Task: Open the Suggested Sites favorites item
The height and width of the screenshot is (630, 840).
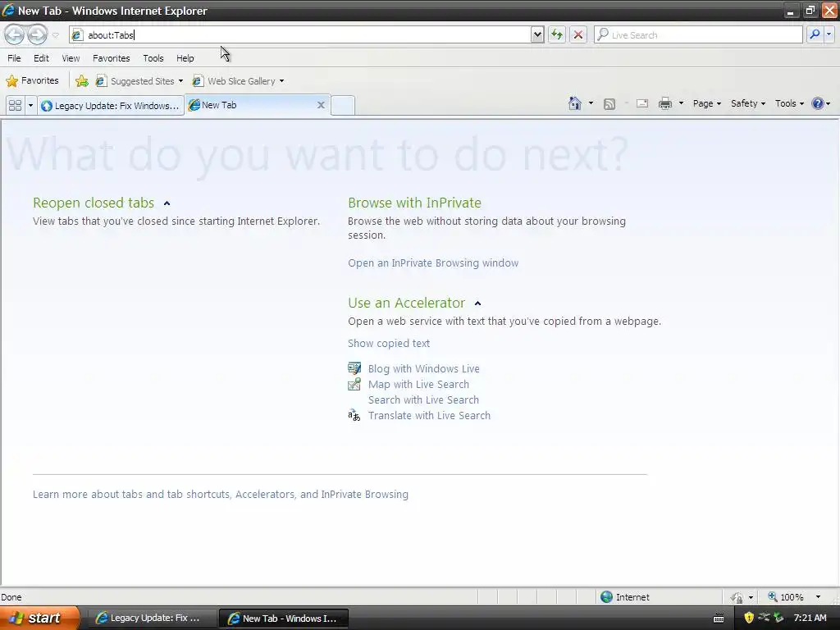Action: tap(139, 81)
